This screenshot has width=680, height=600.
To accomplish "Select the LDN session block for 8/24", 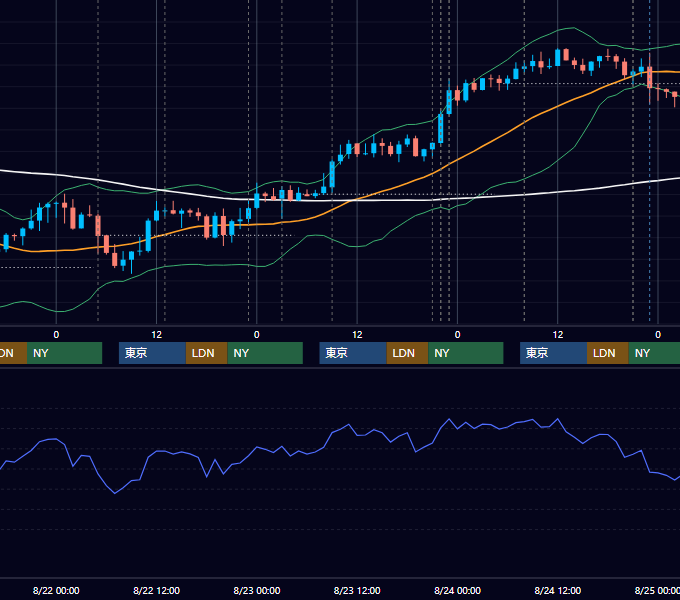I will click(608, 353).
